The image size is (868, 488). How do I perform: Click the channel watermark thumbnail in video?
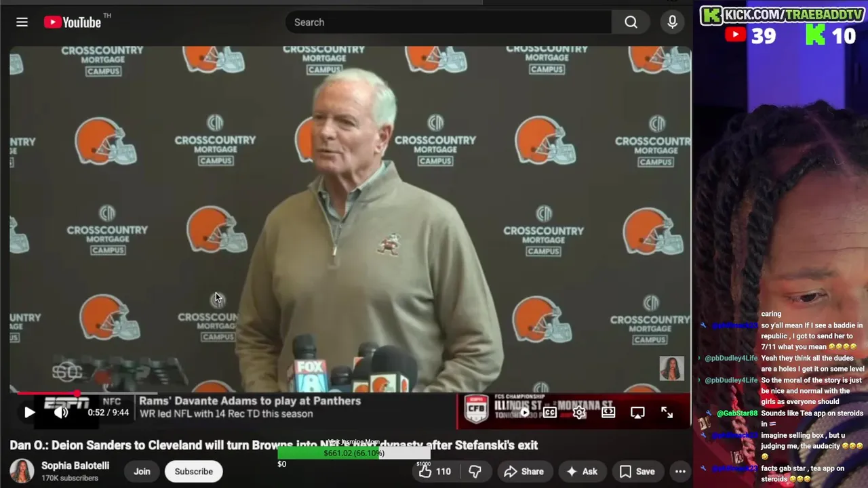click(672, 368)
